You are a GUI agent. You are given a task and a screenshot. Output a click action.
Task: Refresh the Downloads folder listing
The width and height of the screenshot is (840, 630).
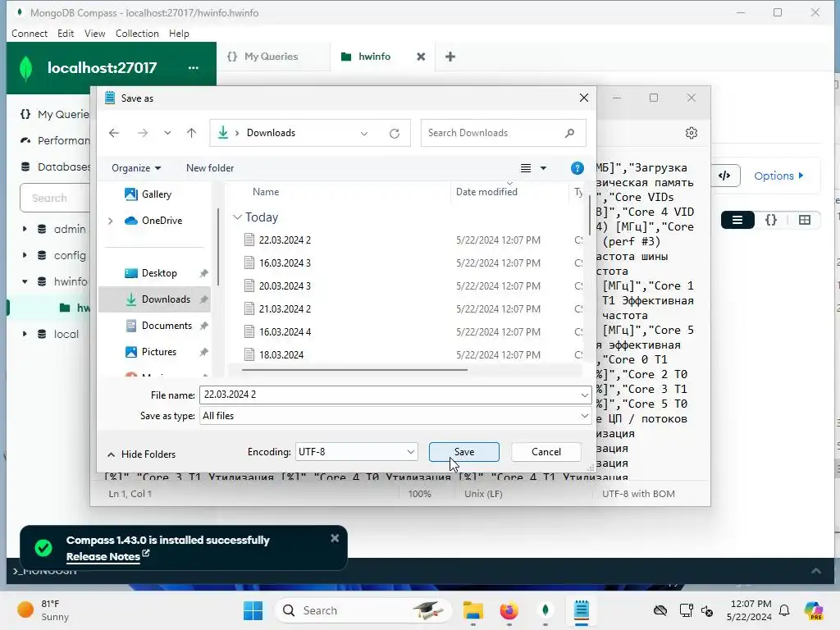pyautogui.click(x=395, y=134)
